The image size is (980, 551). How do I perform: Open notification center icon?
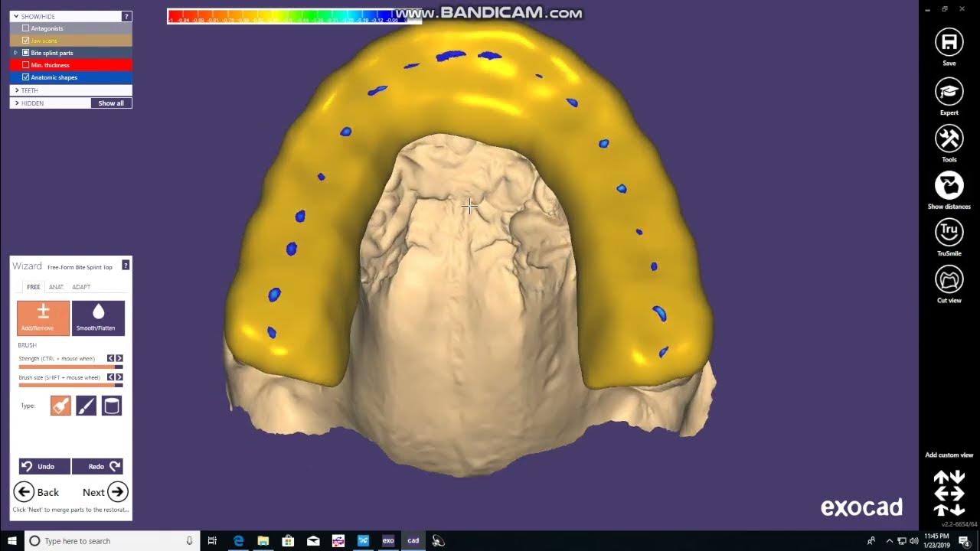(x=964, y=541)
